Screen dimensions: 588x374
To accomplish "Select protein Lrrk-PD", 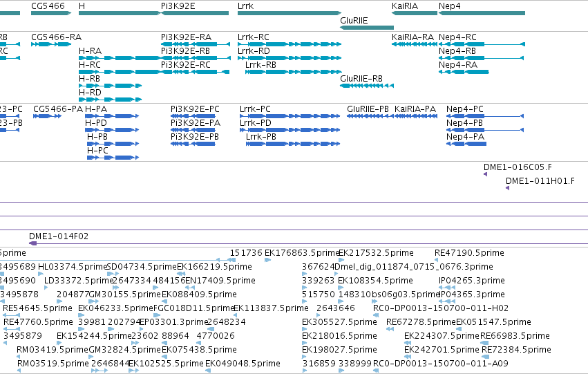I will point(290,130).
